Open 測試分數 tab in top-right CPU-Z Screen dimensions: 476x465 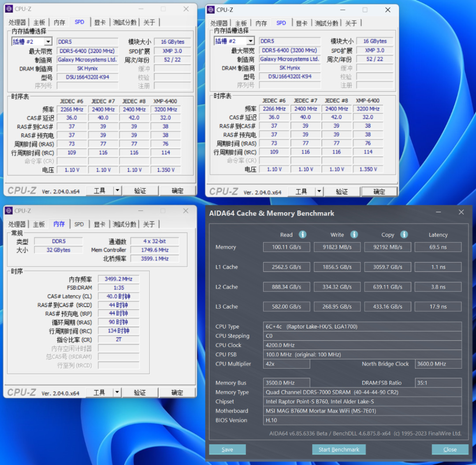coord(326,23)
